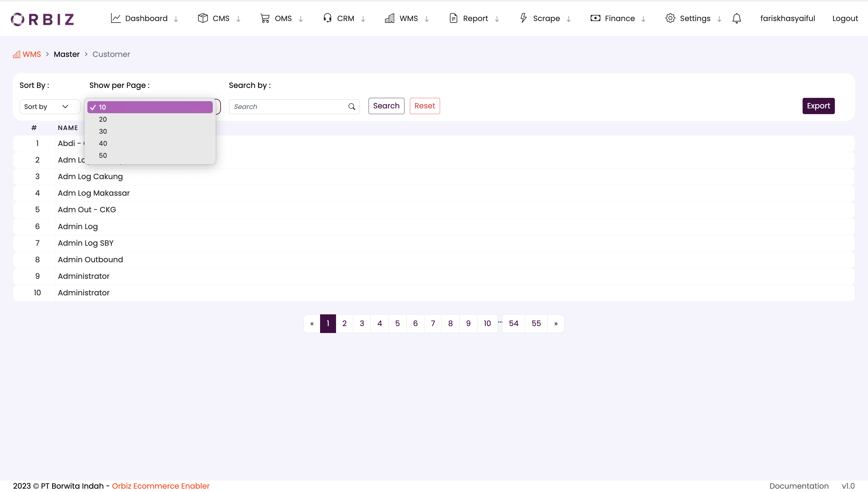Click the magnifier icon in search field
This screenshot has height=492, width=868.
[x=352, y=107]
